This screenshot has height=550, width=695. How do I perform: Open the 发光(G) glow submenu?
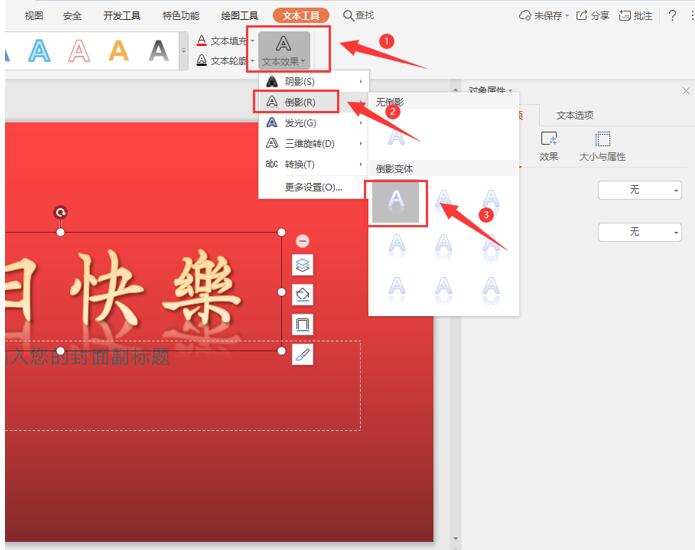click(x=313, y=123)
